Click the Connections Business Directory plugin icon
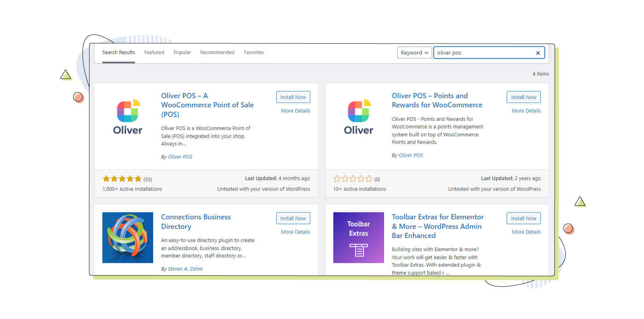 (128, 238)
